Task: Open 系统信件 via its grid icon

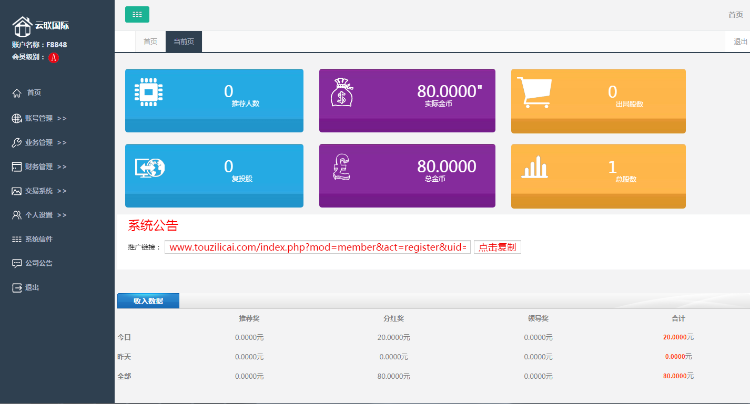Action: 17,239
